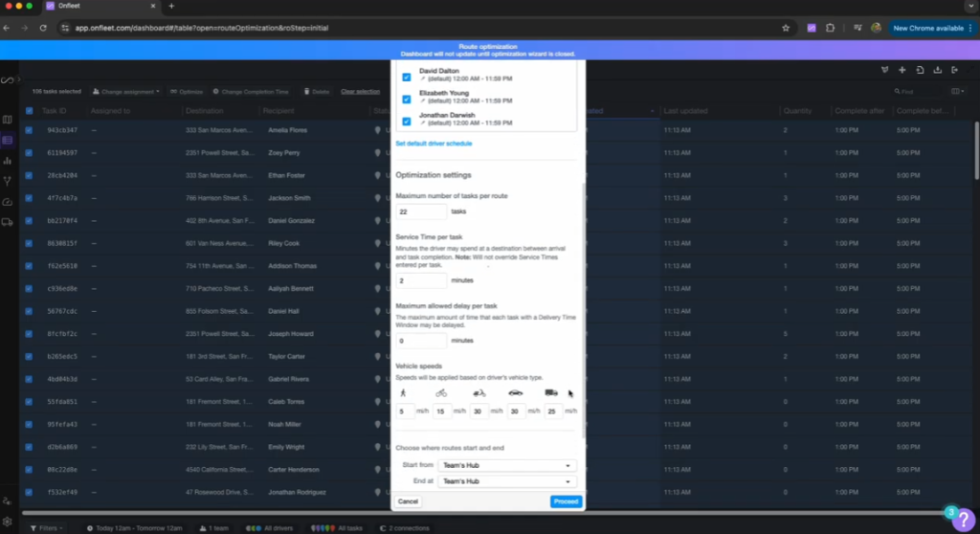Expand the sidebar with the chevron
This screenshot has width=980, height=534.
(19, 79)
